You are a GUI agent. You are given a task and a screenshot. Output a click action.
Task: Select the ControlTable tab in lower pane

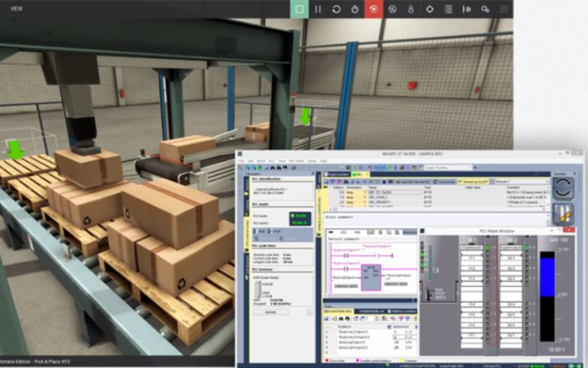338,312
